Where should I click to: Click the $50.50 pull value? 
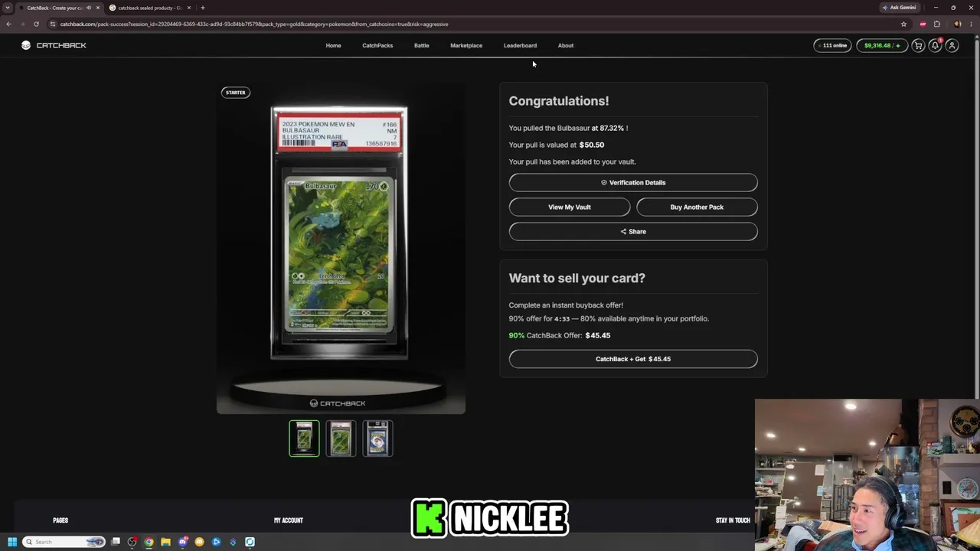(x=592, y=145)
